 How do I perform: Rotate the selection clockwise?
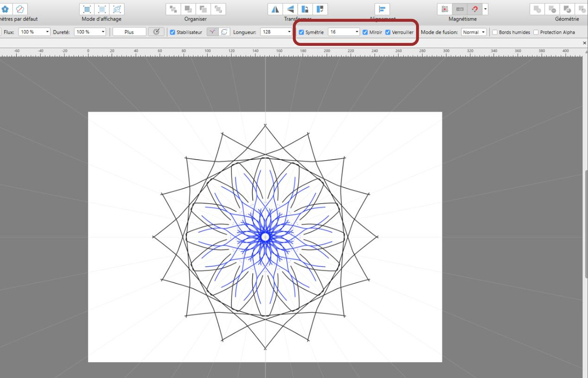(320, 9)
